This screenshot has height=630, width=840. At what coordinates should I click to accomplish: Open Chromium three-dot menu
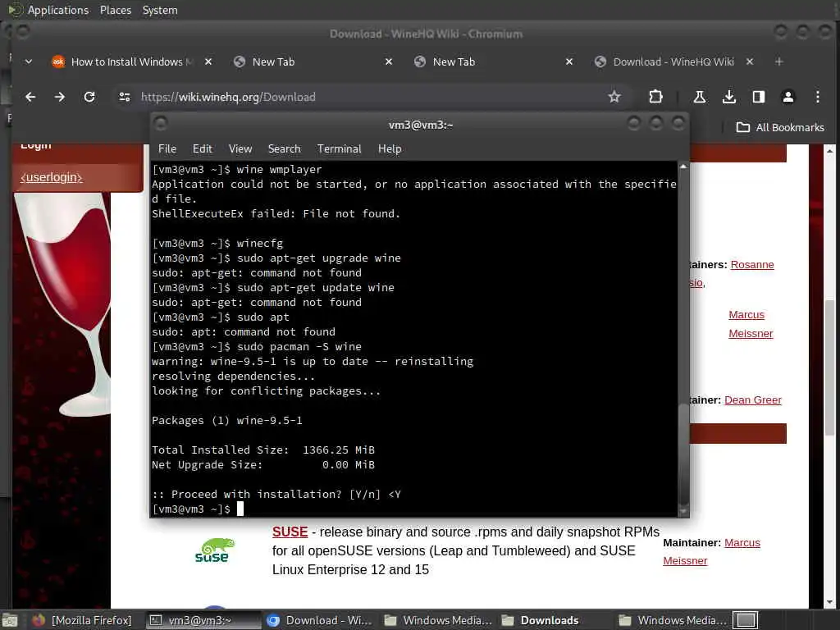point(817,97)
